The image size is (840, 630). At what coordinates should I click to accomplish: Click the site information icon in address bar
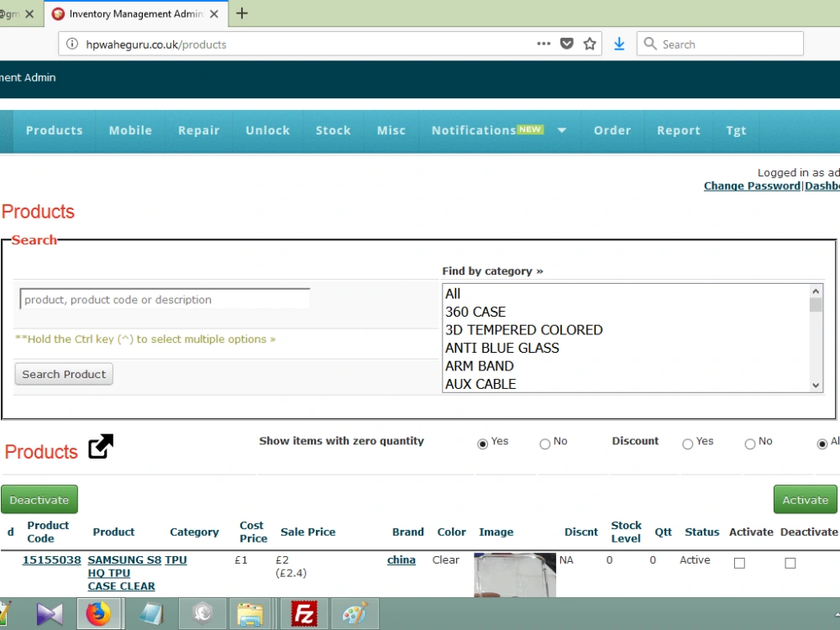71,44
